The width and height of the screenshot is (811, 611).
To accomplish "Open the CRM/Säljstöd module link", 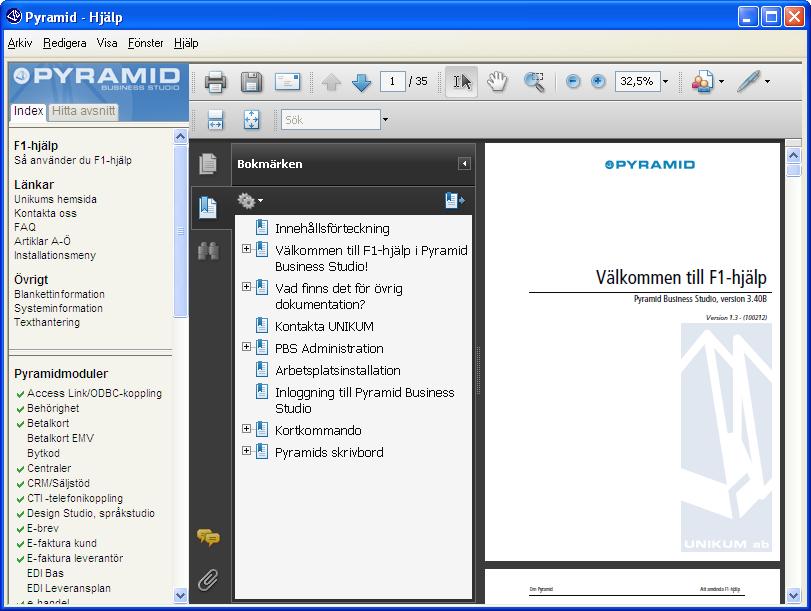I will click(x=58, y=483).
